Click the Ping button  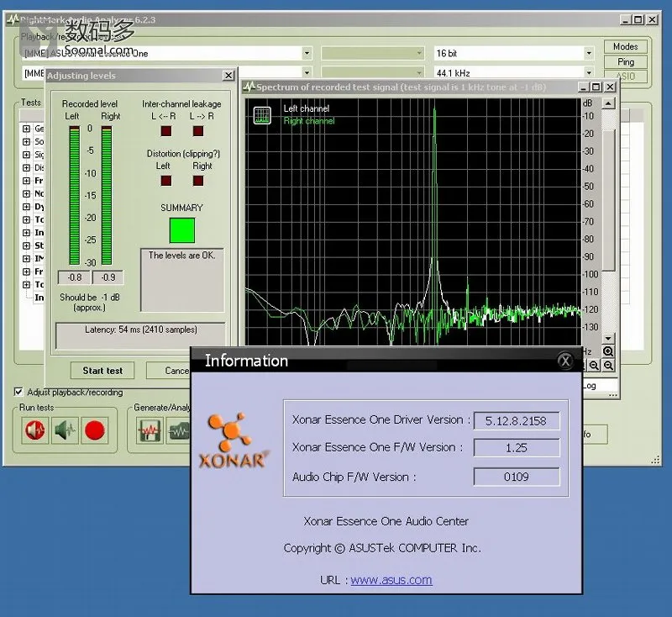coord(625,61)
